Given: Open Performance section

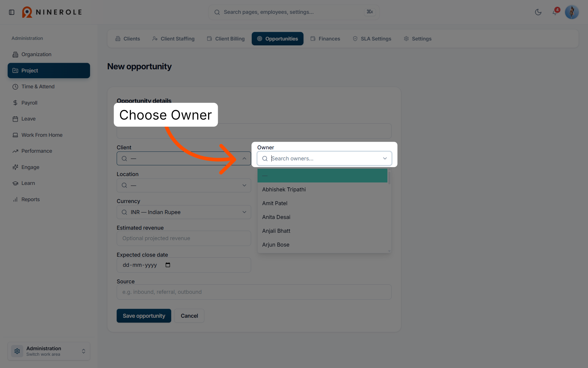Looking at the screenshot, I should tap(49, 151).
